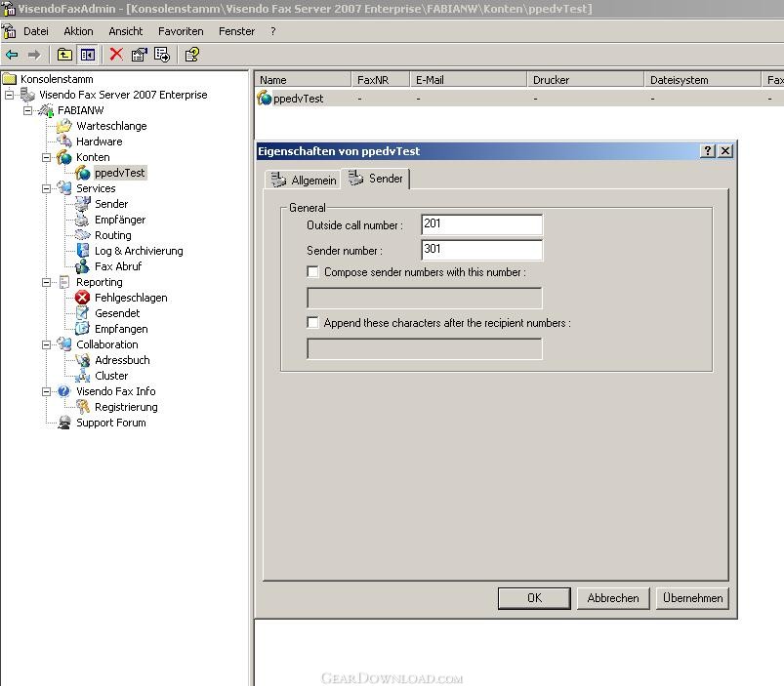
Task: Select the Konsolenstamm root node
Action: pos(57,79)
